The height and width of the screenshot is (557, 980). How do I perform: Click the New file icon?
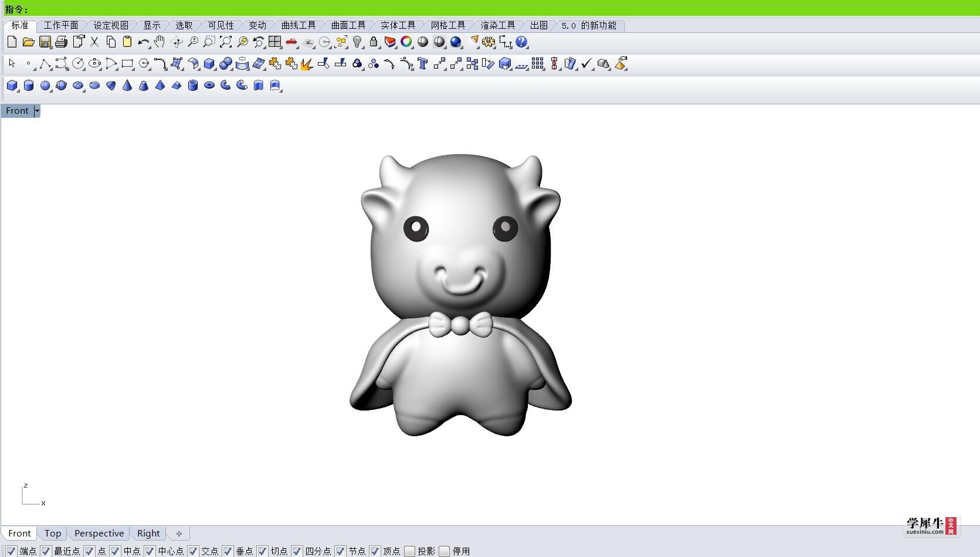[12, 42]
